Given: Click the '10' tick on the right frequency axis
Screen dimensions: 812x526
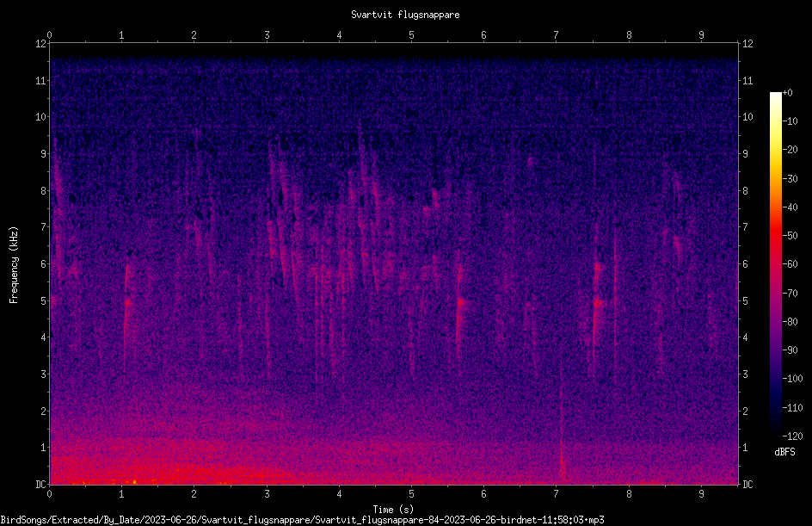Looking at the screenshot, I should click(x=747, y=117).
